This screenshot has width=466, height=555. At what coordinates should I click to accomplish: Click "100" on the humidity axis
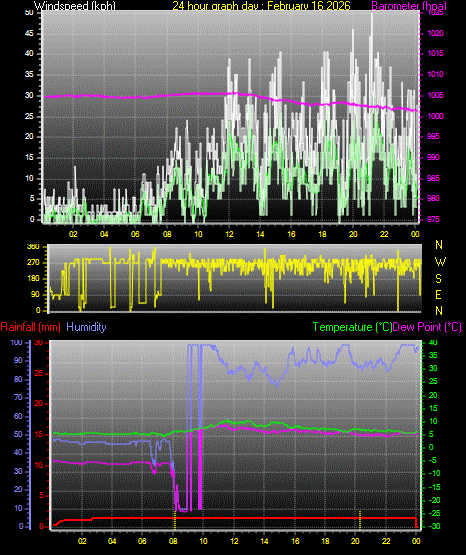coord(16,343)
